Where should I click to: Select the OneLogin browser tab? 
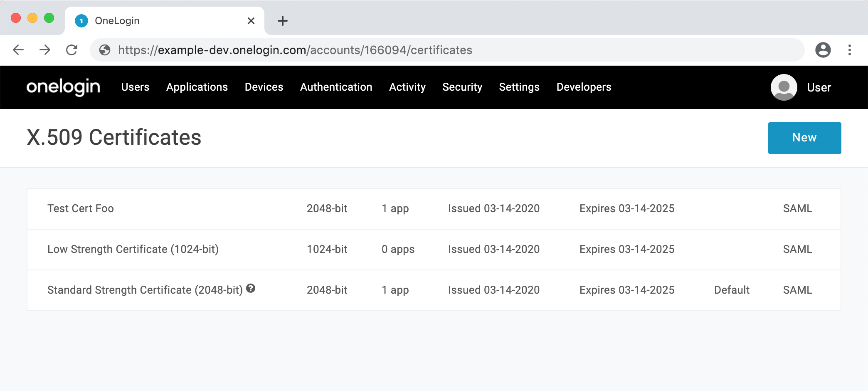(x=165, y=21)
